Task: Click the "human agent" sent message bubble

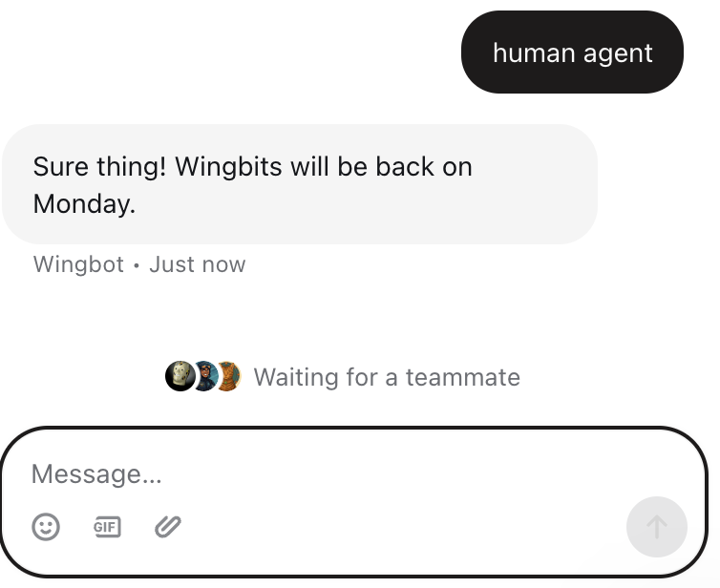Action: click(572, 52)
